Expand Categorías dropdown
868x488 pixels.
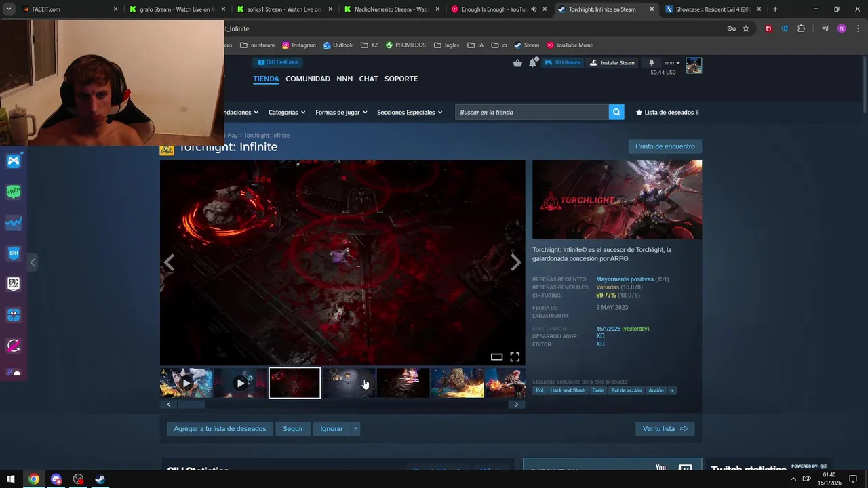(x=287, y=113)
